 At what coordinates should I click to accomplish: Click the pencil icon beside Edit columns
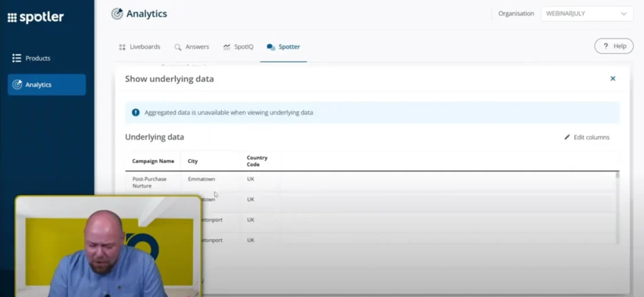[x=567, y=137]
